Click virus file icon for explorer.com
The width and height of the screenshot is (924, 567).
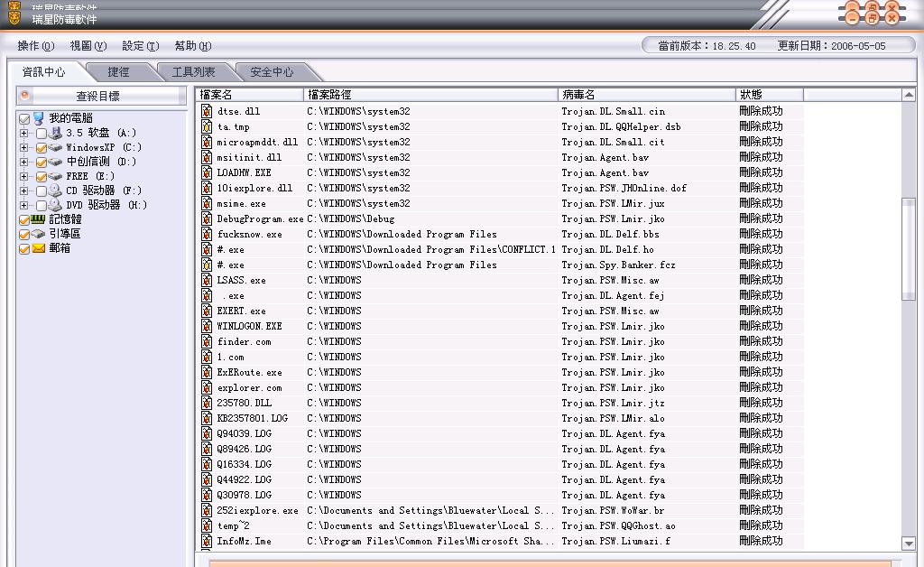[207, 387]
